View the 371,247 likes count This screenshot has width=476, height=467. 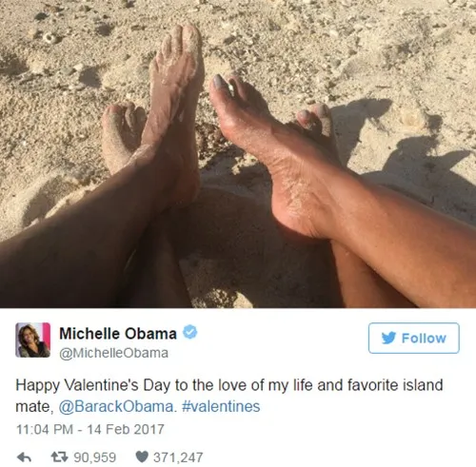(178, 457)
